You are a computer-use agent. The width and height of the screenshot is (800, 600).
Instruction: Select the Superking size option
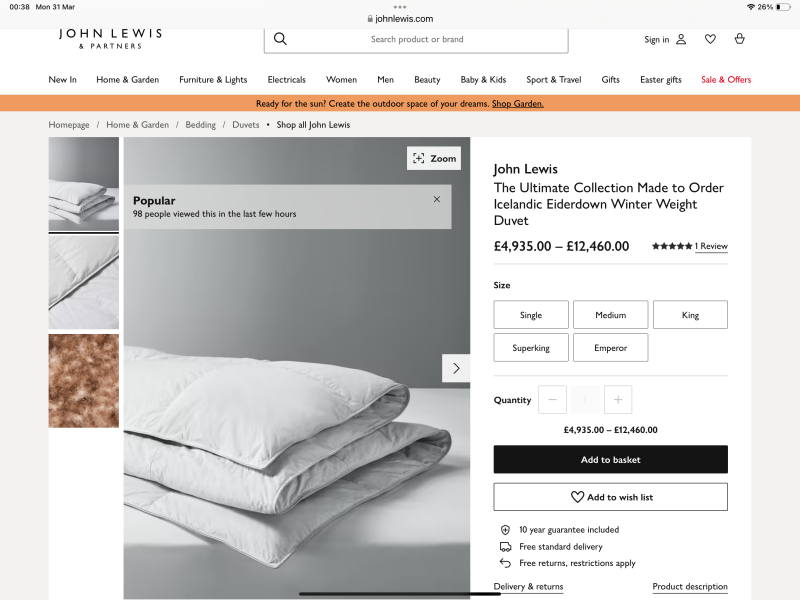(531, 347)
